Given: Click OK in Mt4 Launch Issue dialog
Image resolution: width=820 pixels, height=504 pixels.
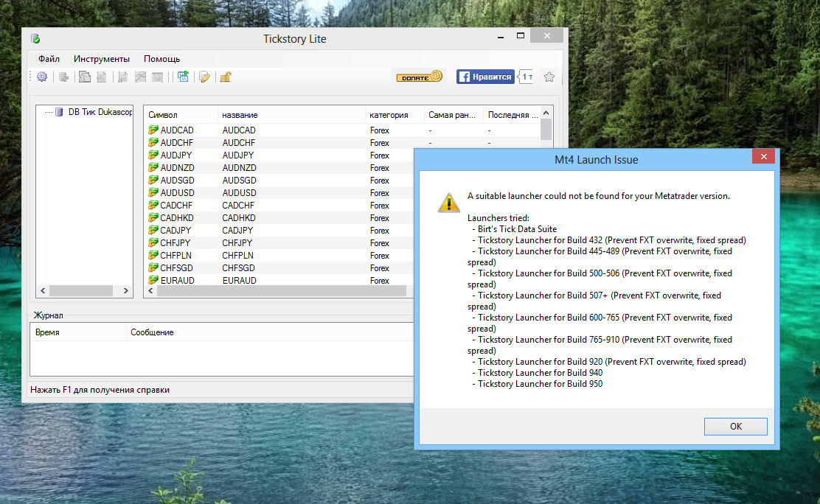Looking at the screenshot, I should click(735, 427).
